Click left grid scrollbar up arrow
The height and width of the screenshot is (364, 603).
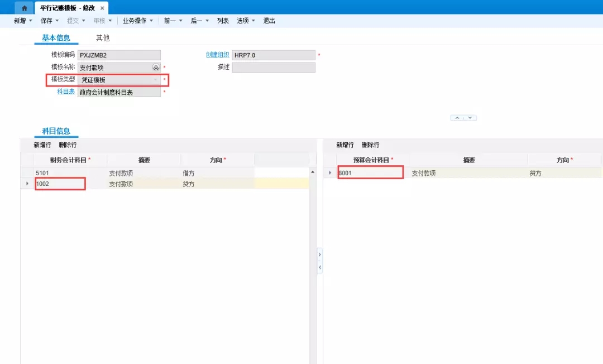(313, 172)
